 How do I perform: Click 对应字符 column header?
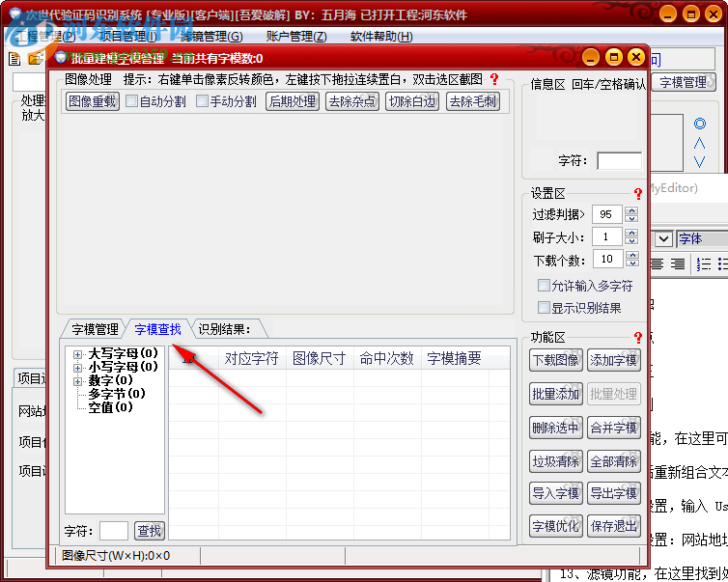tap(252, 358)
